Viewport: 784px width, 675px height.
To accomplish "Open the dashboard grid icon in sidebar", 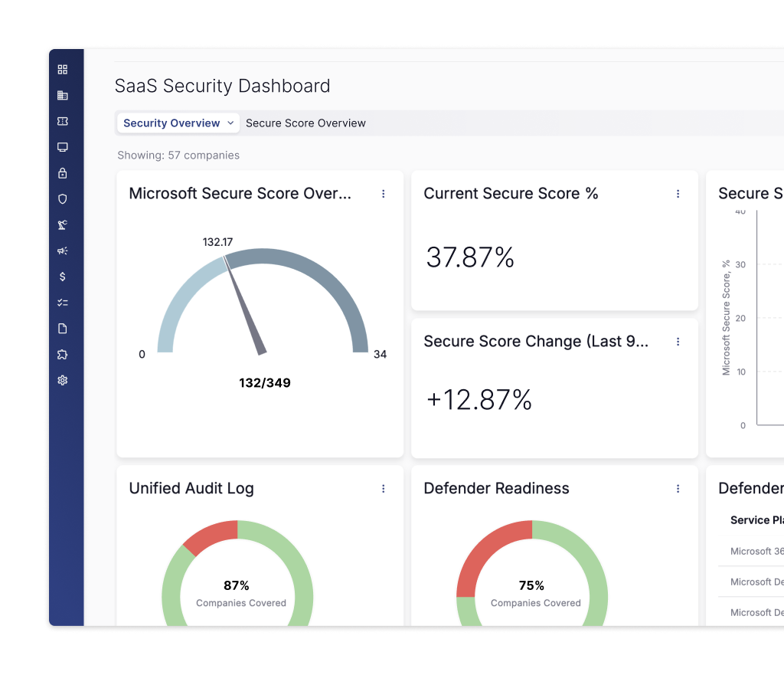I will point(63,70).
